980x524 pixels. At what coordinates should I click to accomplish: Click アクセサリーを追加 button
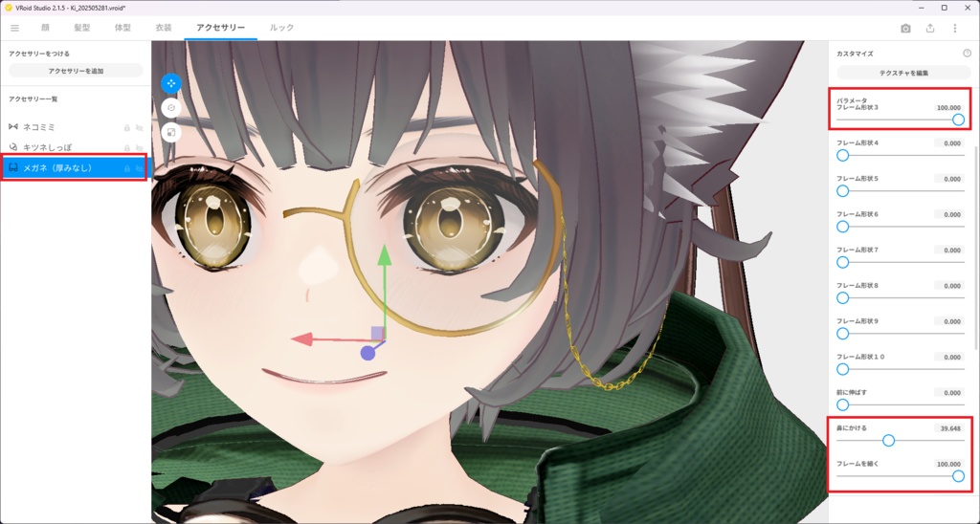click(76, 71)
